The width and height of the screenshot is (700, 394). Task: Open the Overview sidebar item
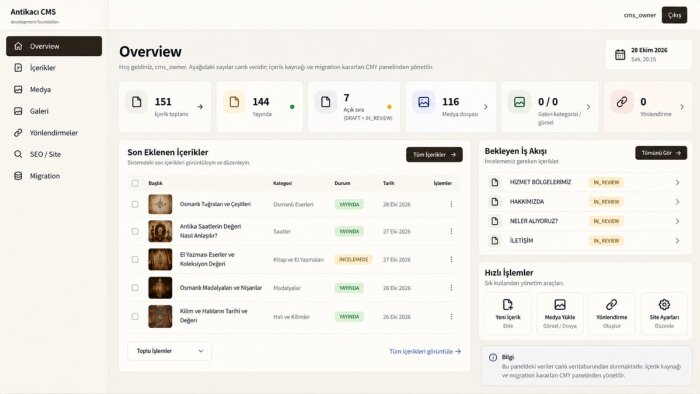click(x=54, y=46)
